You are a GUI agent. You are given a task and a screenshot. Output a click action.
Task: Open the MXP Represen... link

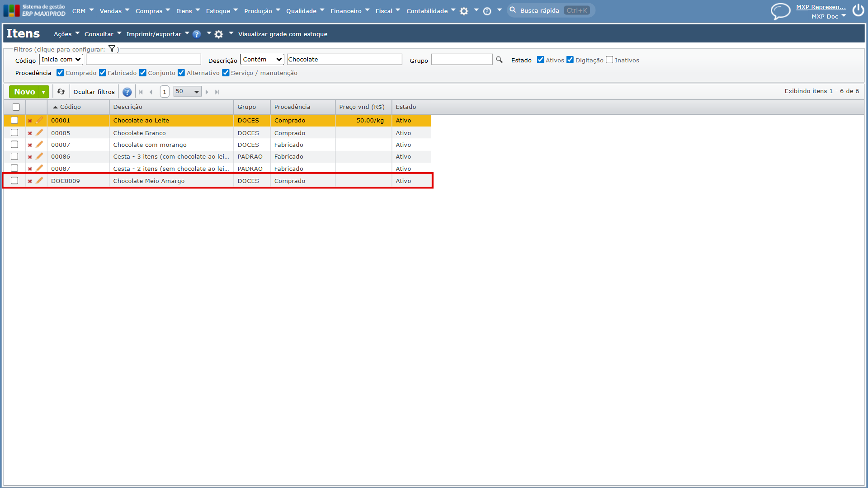[x=821, y=7]
